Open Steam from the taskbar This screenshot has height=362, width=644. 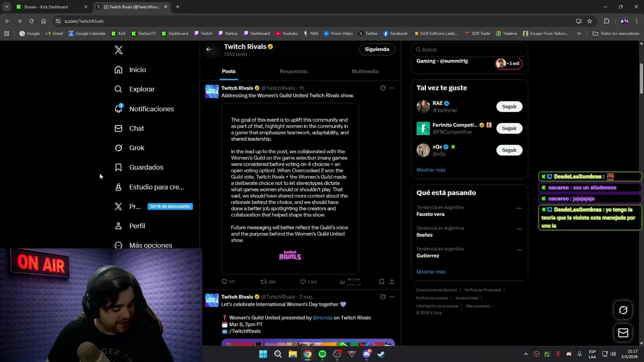(381, 354)
